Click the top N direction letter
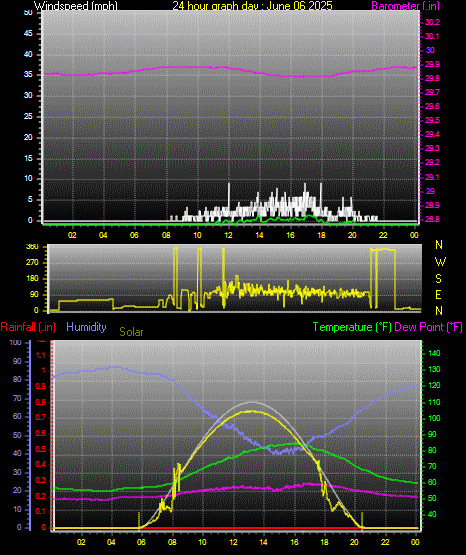 (x=439, y=245)
